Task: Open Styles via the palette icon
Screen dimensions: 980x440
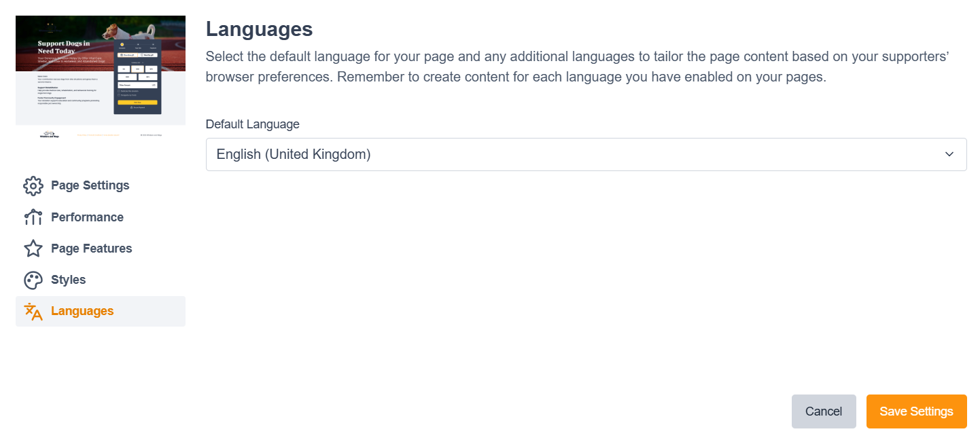Action: pyautogui.click(x=33, y=280)
